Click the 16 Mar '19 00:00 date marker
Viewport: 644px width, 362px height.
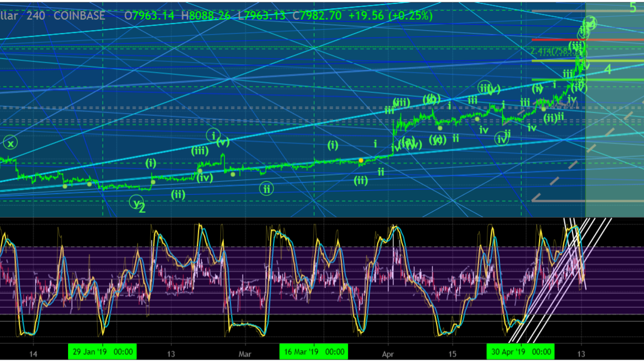[x=314, y=352]
